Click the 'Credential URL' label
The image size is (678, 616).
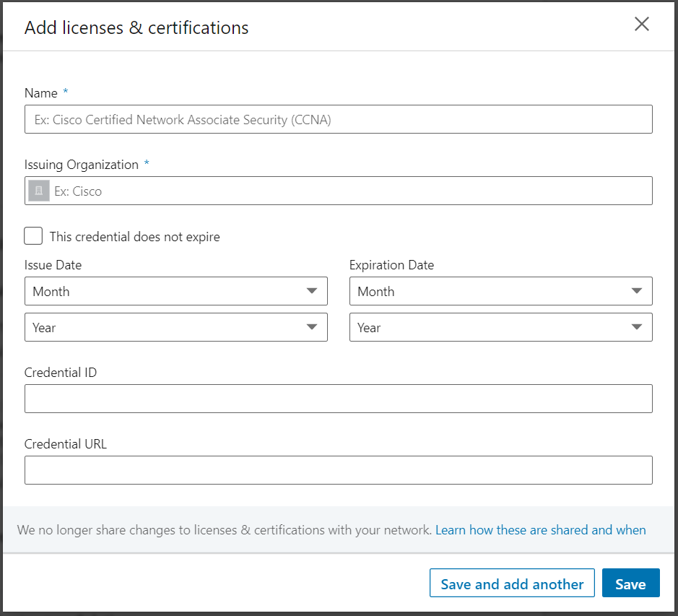pos(65,444)
